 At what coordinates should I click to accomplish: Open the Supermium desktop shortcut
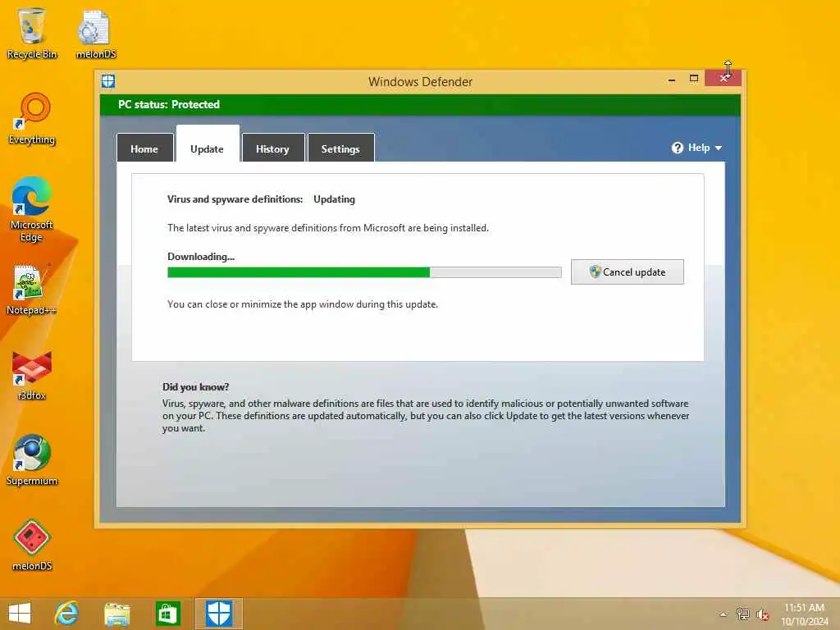tap(32, 459)
